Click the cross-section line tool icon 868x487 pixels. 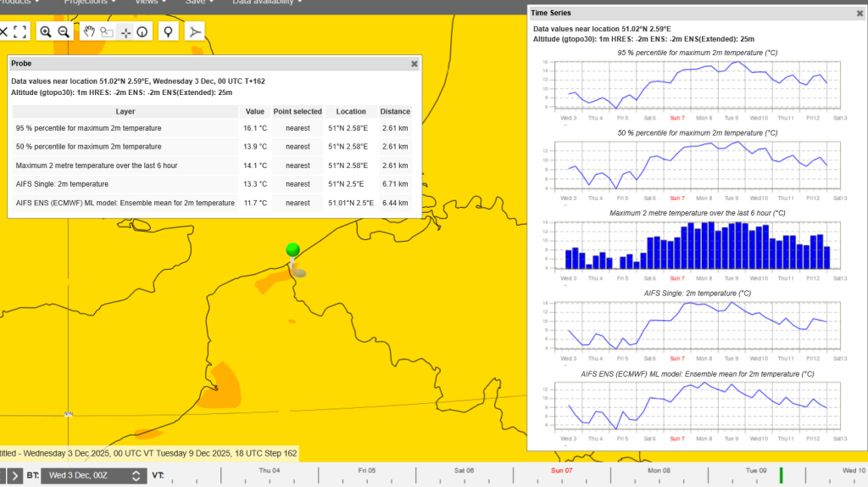coord(195,32)
